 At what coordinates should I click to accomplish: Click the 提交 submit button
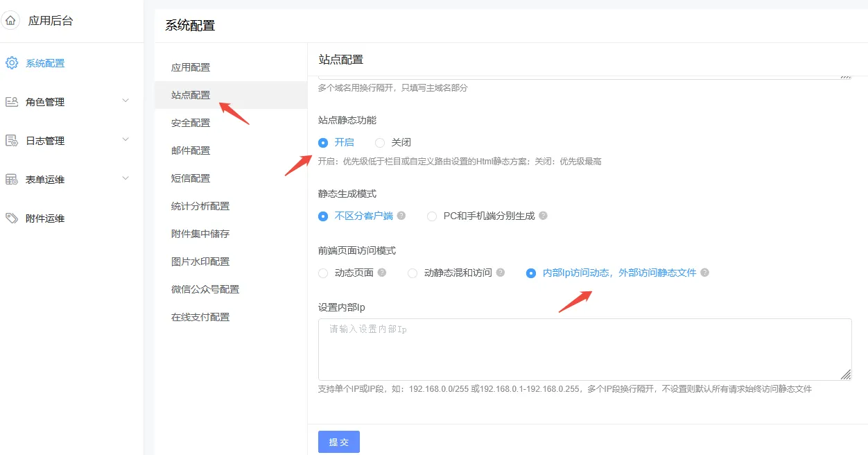point(339,442)
